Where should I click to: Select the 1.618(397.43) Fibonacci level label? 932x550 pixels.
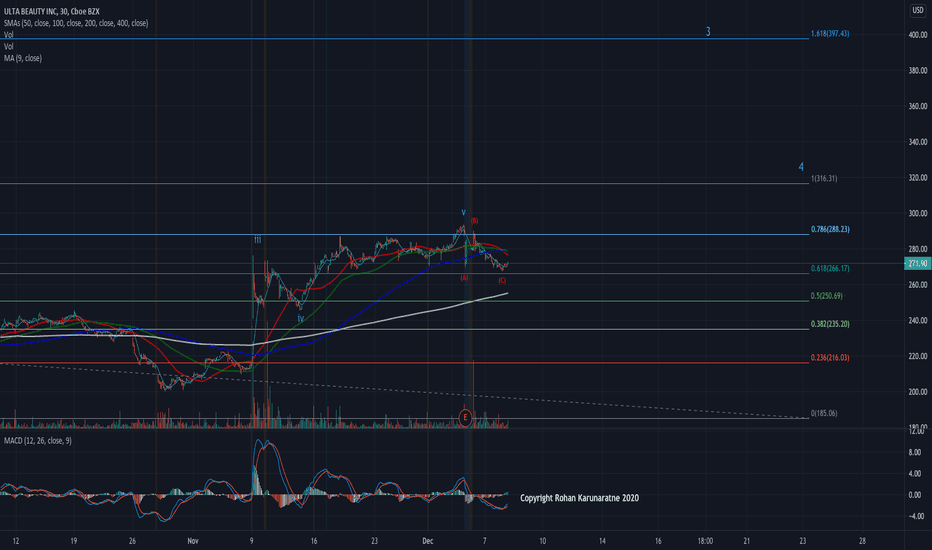click(830, 34)
